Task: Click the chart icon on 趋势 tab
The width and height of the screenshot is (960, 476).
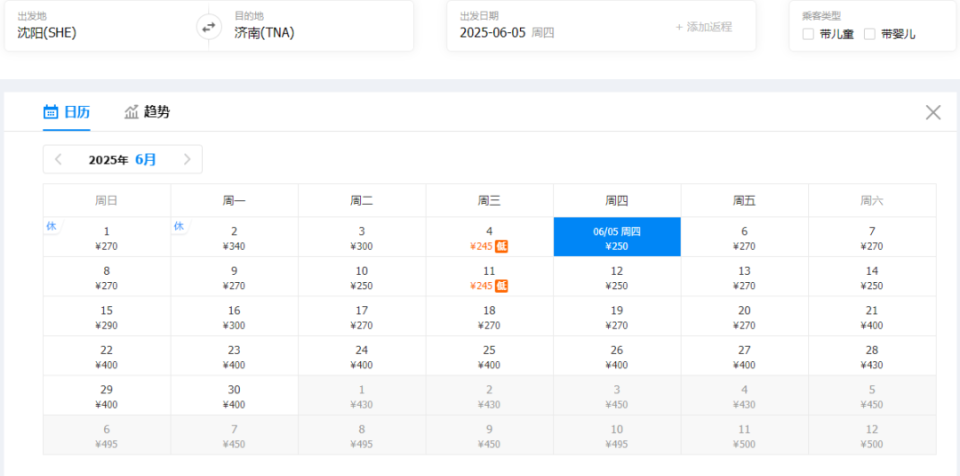Action: [132, 112]
